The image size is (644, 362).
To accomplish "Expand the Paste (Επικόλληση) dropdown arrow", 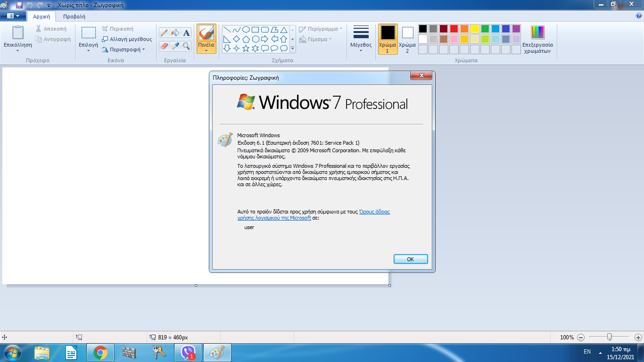I will (18, 51).
